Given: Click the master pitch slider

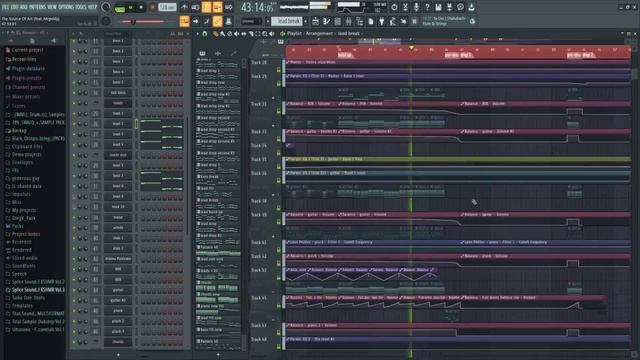Looking at the screenshot, I should (143, 21).
